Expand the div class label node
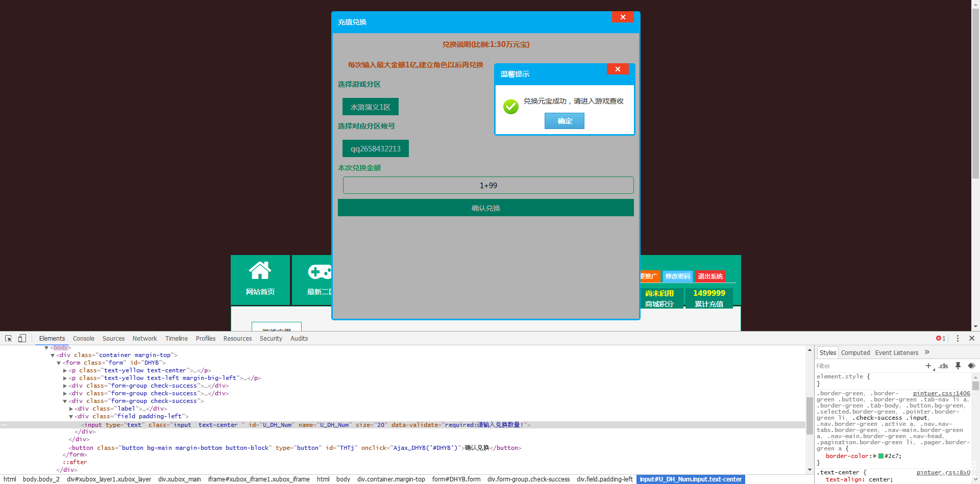980x484 pixels. (x=71, y=409)
